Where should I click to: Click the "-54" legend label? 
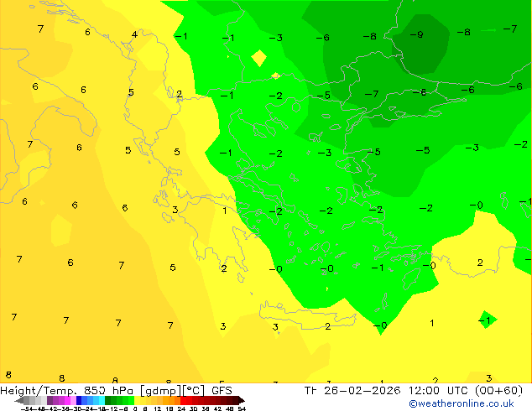(x=27, y=408)
